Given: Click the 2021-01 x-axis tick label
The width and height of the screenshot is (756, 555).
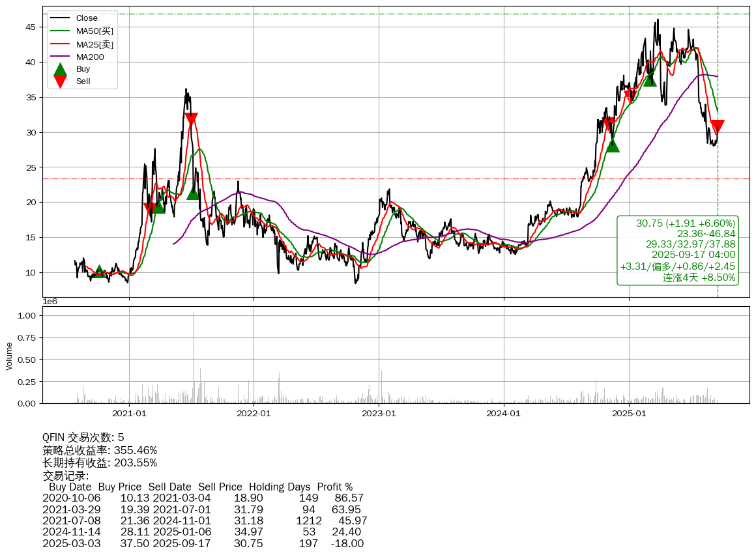Looking at the screenshot, I should (129, 413).
